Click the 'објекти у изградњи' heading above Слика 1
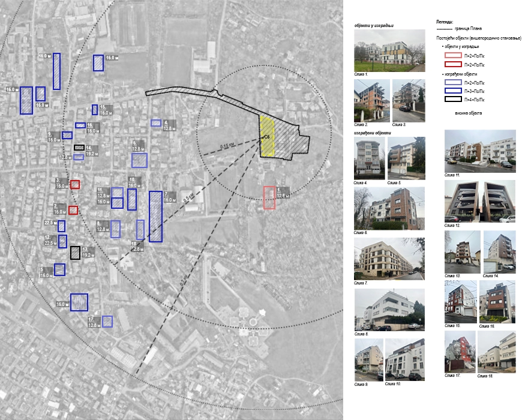Screen dimensions: 522x420 tap(374, 25)
